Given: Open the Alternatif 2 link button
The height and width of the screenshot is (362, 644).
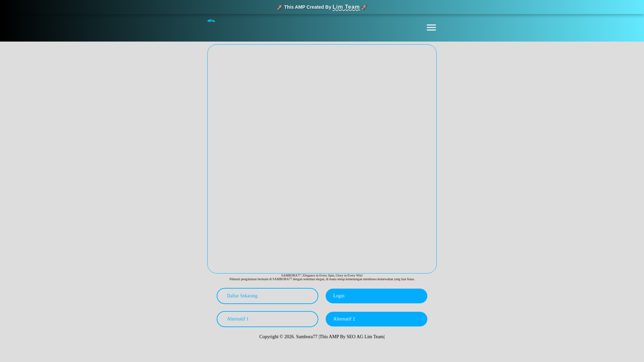Looking at the screenshot, I should (376, 319).
